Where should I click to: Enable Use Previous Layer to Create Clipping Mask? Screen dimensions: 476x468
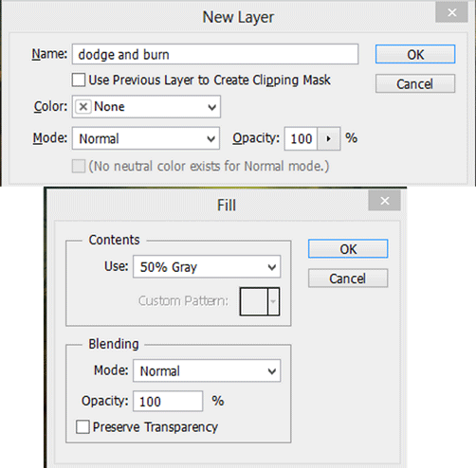pos(79,80)
